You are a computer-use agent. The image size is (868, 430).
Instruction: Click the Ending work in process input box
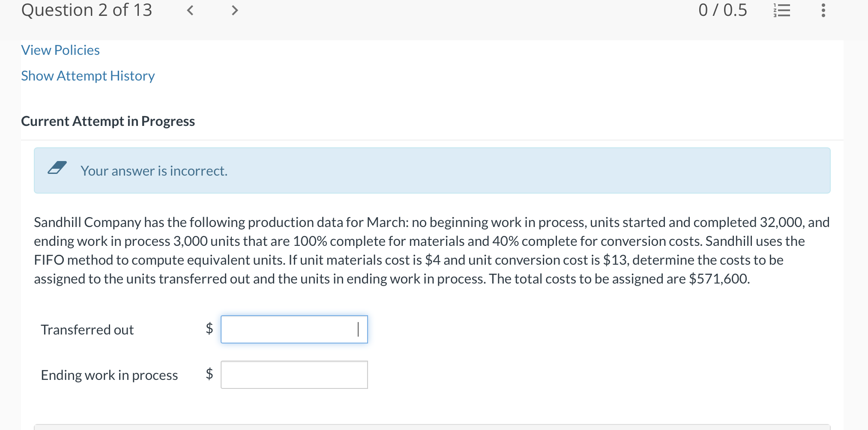point(294,375)
